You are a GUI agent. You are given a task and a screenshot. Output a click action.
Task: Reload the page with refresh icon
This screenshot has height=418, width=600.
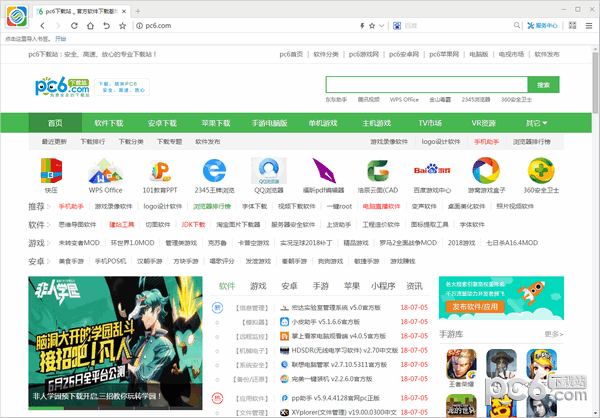coord(74,26)
